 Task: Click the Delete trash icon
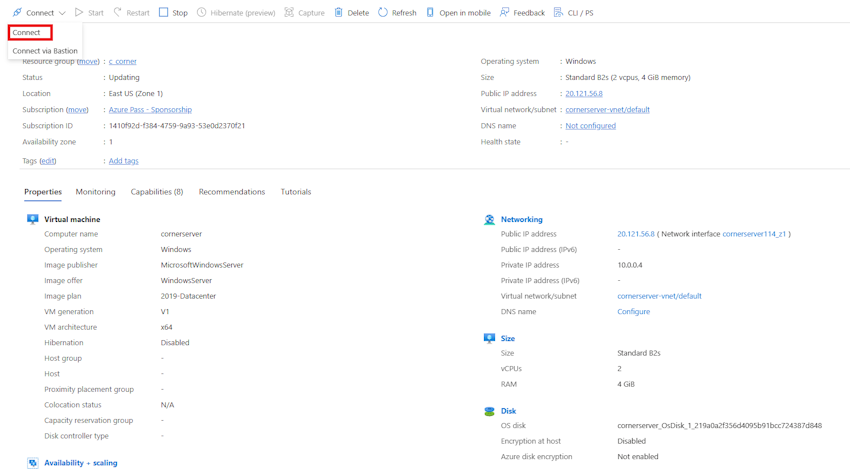[x=338, y=13]
